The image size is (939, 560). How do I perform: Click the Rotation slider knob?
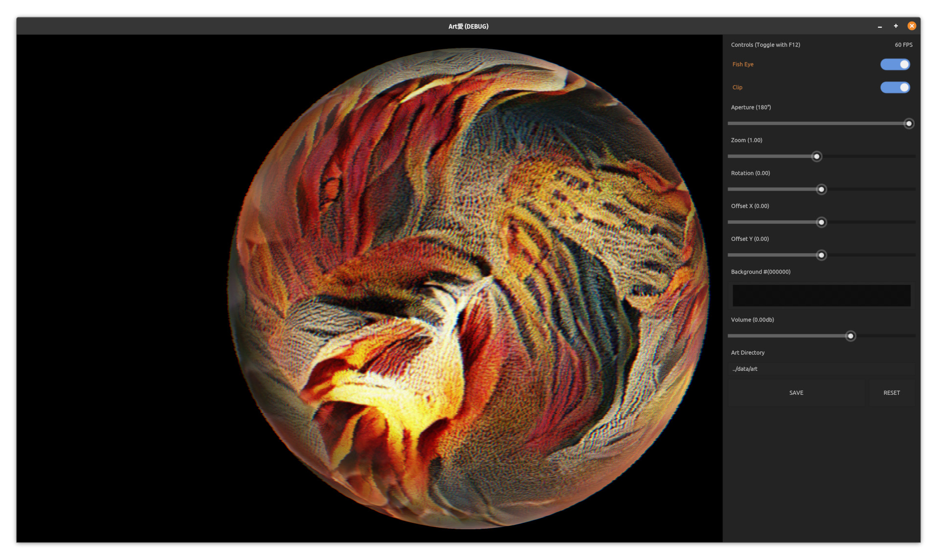click(x=821, y=190)
